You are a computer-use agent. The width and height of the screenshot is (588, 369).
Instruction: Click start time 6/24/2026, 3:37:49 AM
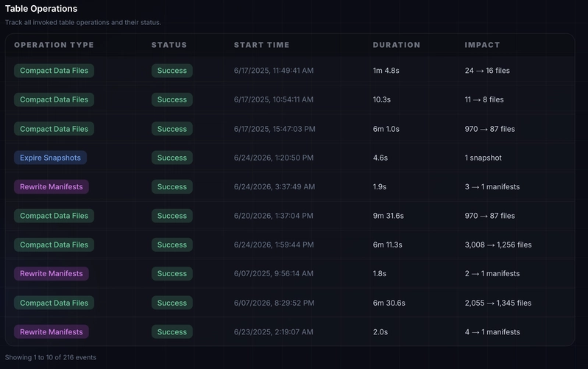[274, 186]
